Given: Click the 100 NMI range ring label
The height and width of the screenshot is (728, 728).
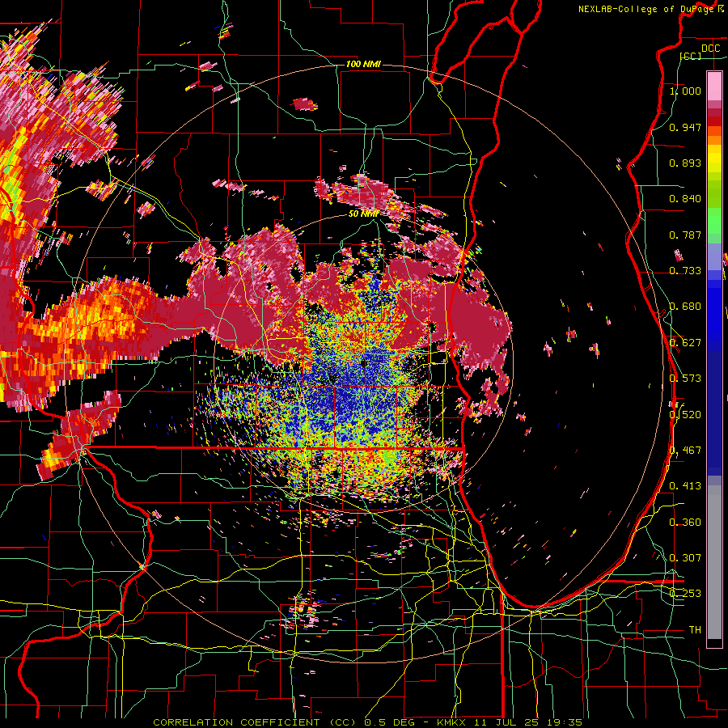Looking at the screenshot, I should 363,64.
